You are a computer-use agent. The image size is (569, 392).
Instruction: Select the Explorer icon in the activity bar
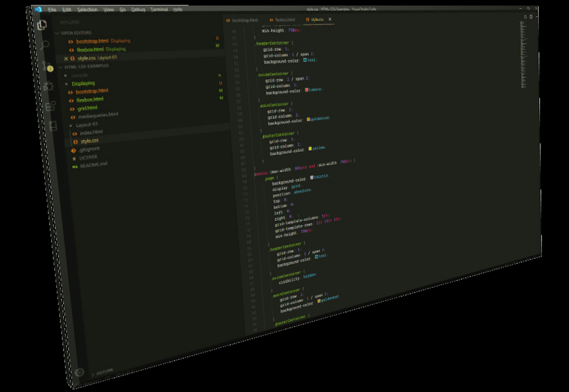point(43,25)
